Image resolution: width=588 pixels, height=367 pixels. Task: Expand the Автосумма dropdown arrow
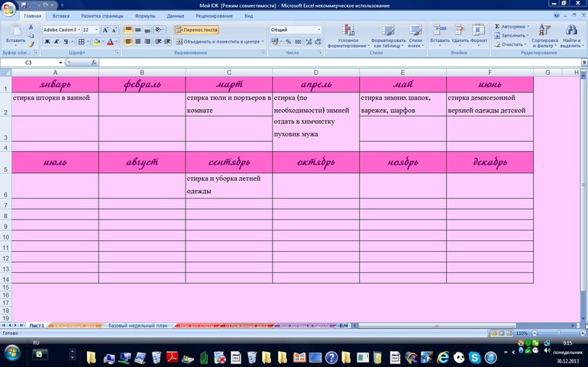528,26
